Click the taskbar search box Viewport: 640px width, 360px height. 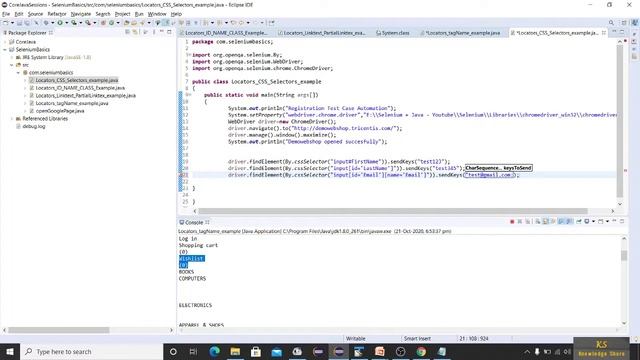click(91, 351)
